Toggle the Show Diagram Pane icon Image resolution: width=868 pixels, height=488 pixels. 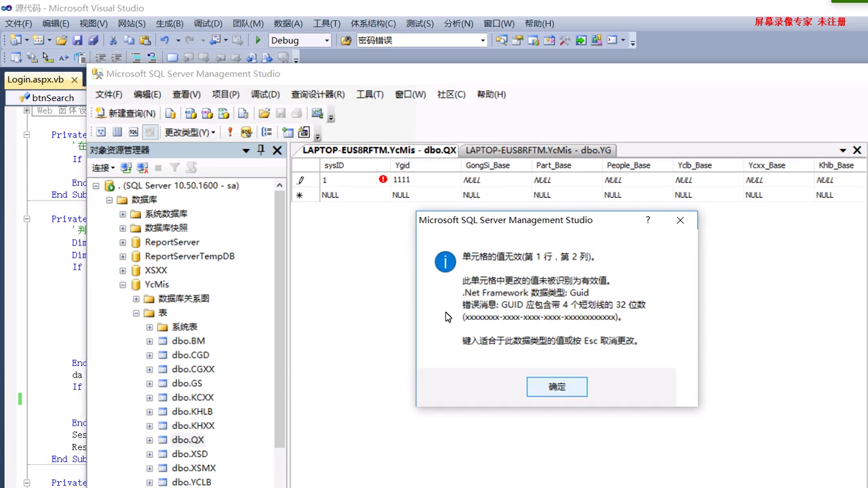coord(101,132)
